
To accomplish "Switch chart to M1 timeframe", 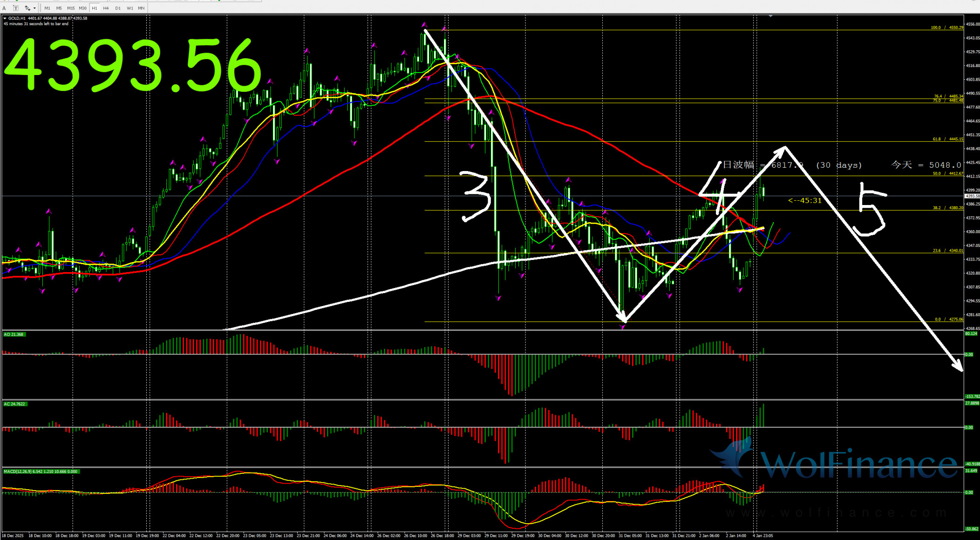I will pos(47,8).
